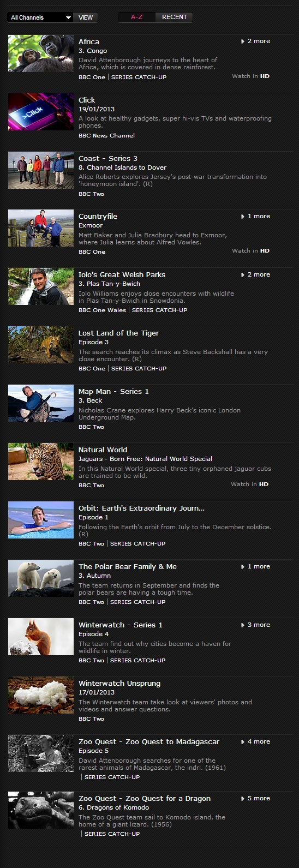Click SERIES CATCH-UP for Iolo's Great Welsh Parks
Image resolution: width=299 pixels, height=868 pixels.
pos(159,310)
